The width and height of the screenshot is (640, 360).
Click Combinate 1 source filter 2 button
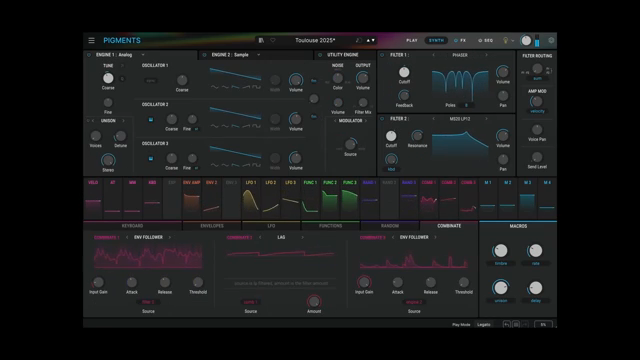(148, 302)
